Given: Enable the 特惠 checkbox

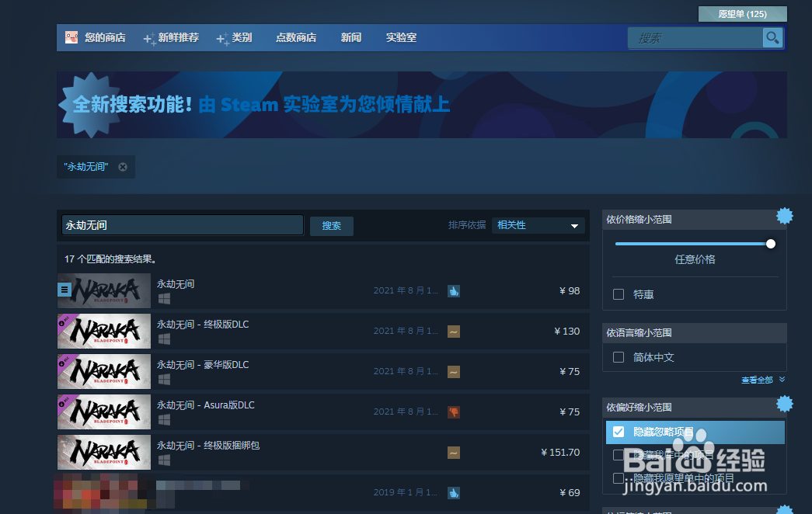Looking at the screenshot, I should 619,294.
